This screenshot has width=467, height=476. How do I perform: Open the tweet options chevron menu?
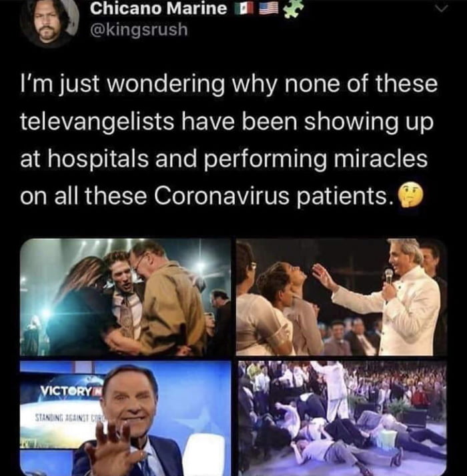pos(438,9)
